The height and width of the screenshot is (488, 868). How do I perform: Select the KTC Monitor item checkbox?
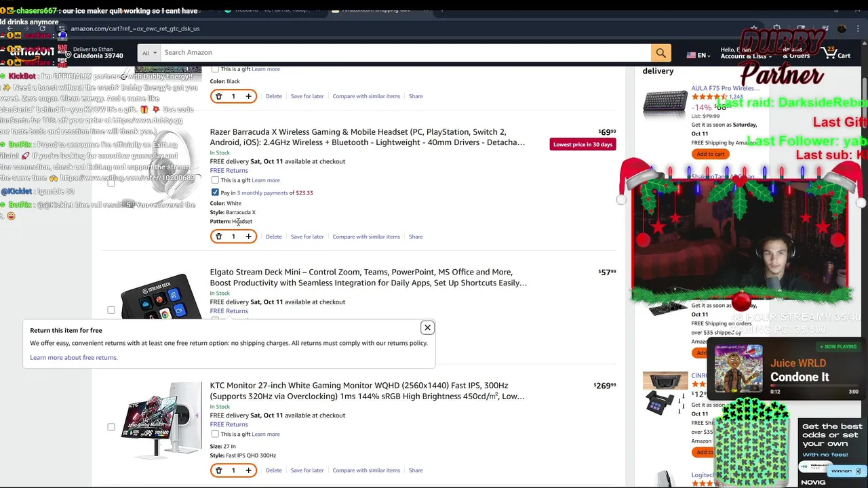tap(111, 427)
